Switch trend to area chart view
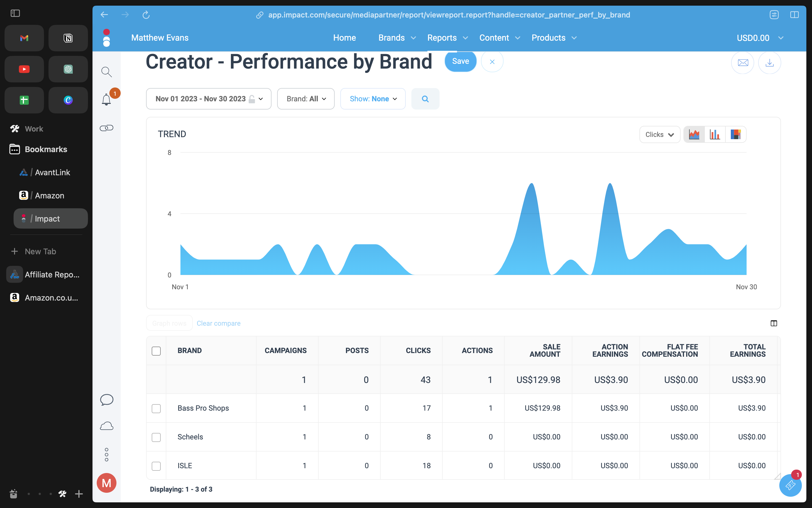 [x=694, y=134]
